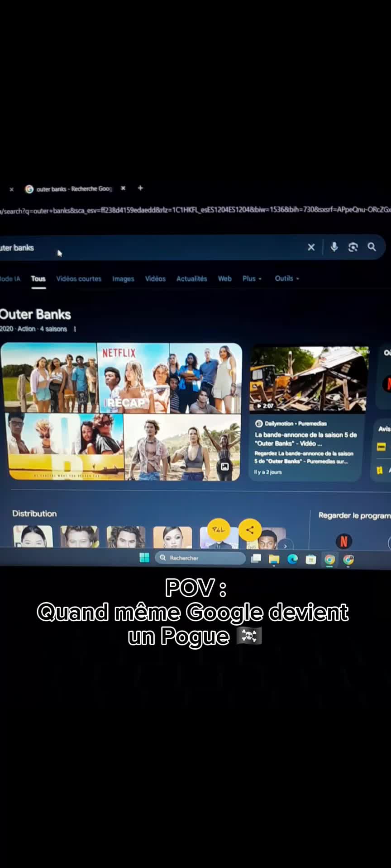391x868 pixels.
Task: Click the yellow P4L round button
Action: pos(219,530)
